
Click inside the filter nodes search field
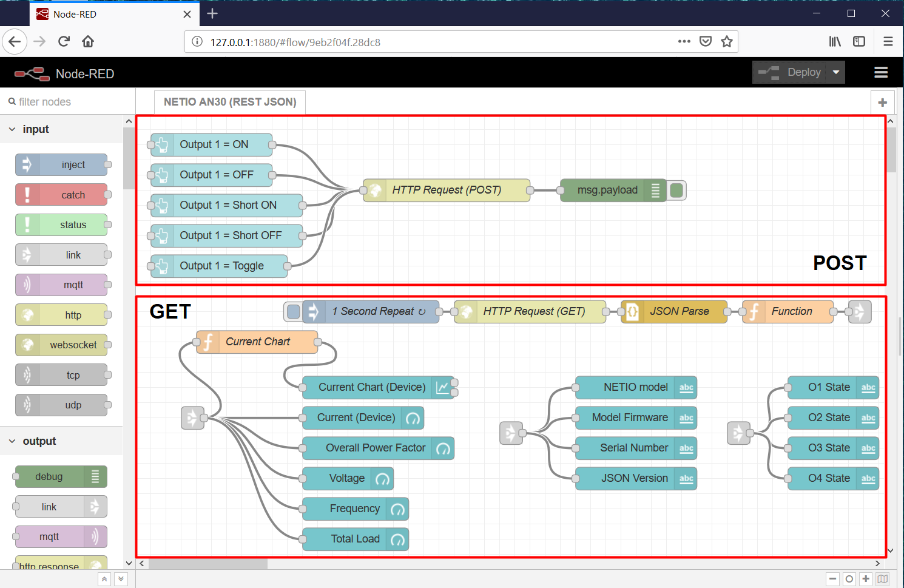pos(61,101)
